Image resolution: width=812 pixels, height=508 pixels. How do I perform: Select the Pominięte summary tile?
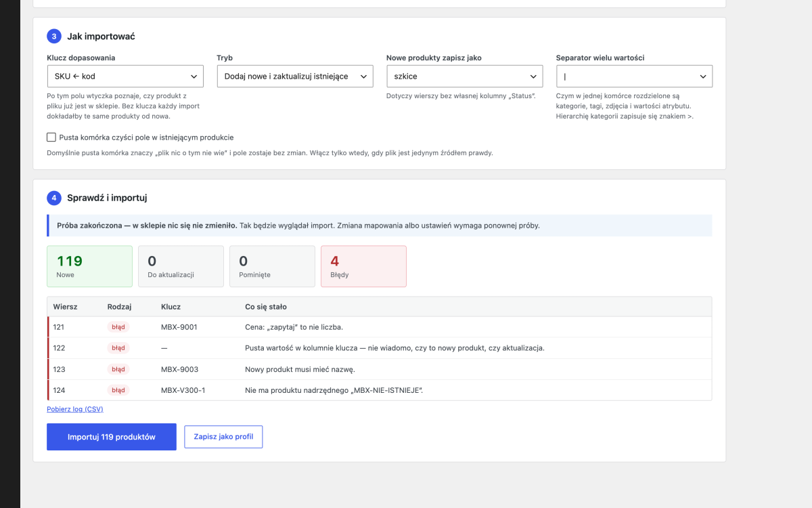click(x=272, y=266)
